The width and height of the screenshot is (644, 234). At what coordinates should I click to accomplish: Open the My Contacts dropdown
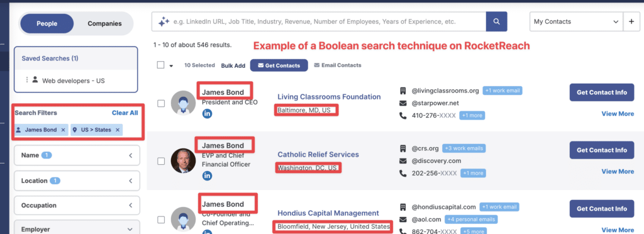[576, 22]
